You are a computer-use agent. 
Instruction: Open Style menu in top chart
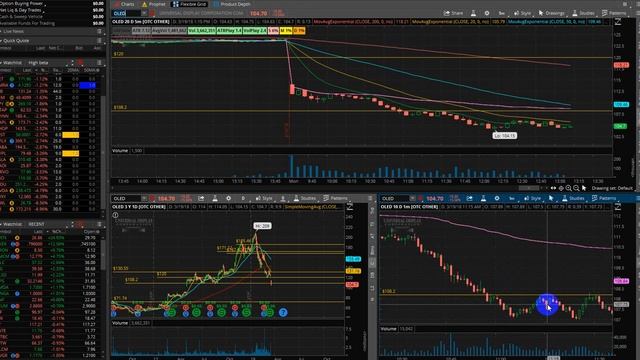click(x=522, y=13)
